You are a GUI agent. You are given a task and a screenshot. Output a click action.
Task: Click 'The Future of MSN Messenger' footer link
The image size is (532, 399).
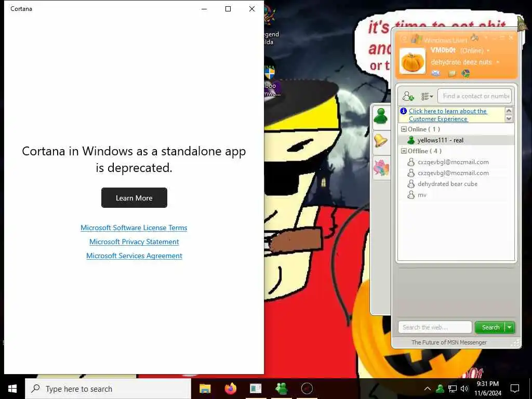(x=449, y=343)
